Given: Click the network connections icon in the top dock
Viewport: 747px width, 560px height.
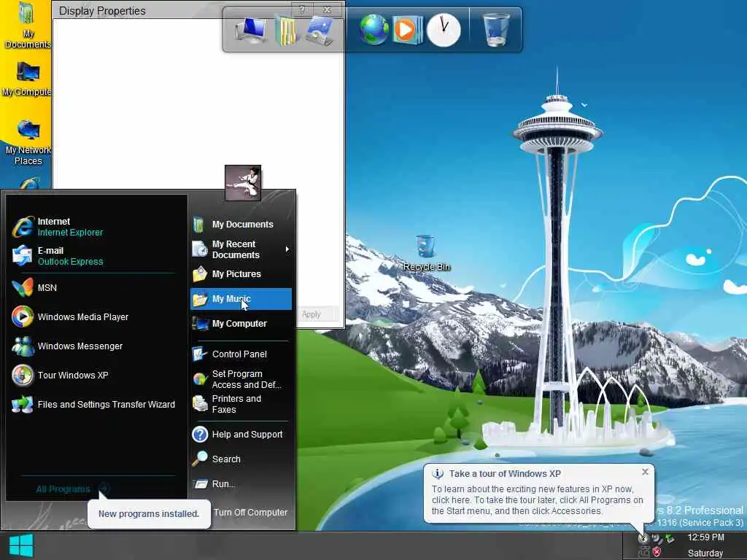Looking at the screenshot, I should coord(319,31).
